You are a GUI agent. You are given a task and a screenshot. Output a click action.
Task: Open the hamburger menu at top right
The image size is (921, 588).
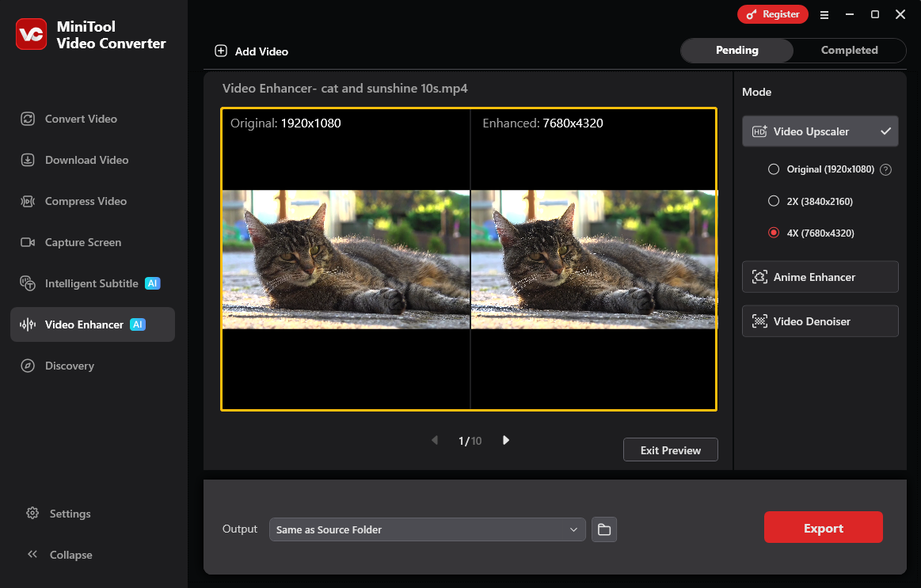point(824,14)
